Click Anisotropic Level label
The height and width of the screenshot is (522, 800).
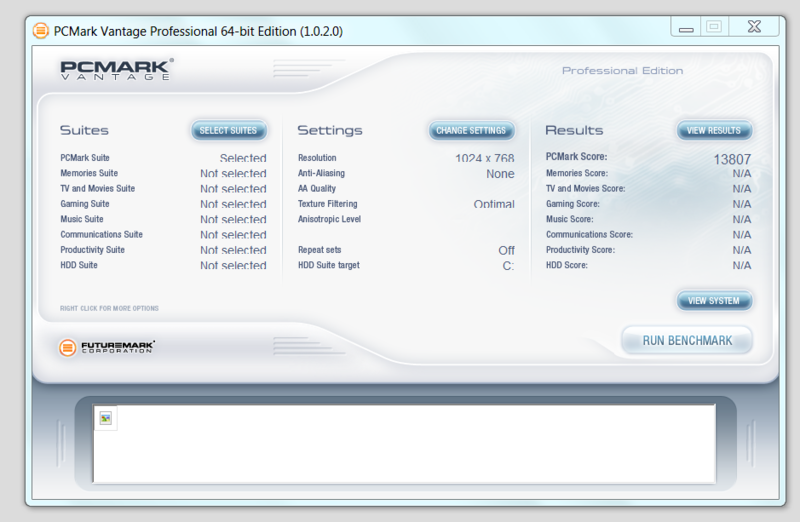[329, 219]
